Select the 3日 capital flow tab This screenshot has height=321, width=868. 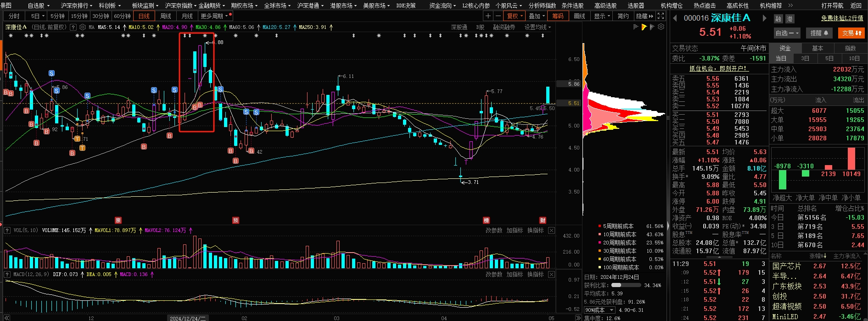click(x=805, y=58)
